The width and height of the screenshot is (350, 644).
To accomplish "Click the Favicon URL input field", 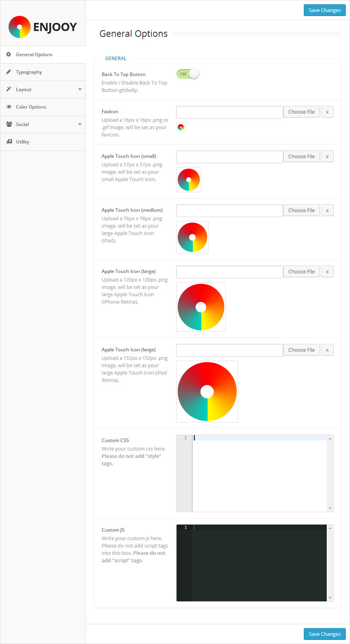I will click(229, 112).
